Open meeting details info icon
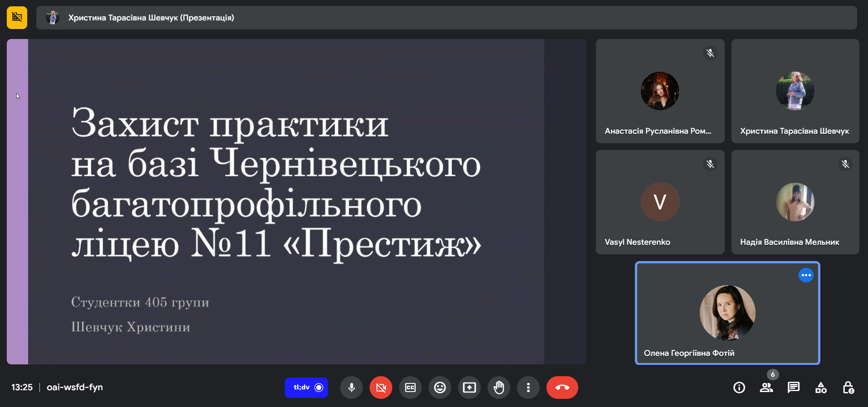Image resolution: width=868 pixels, height=407 pixels. pos(739,388)
